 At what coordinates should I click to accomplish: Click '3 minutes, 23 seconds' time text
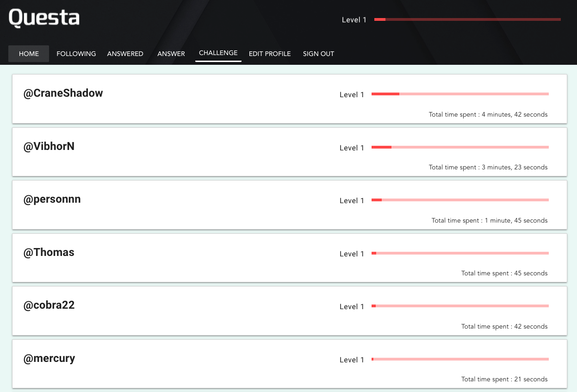(x=515, y=168)
